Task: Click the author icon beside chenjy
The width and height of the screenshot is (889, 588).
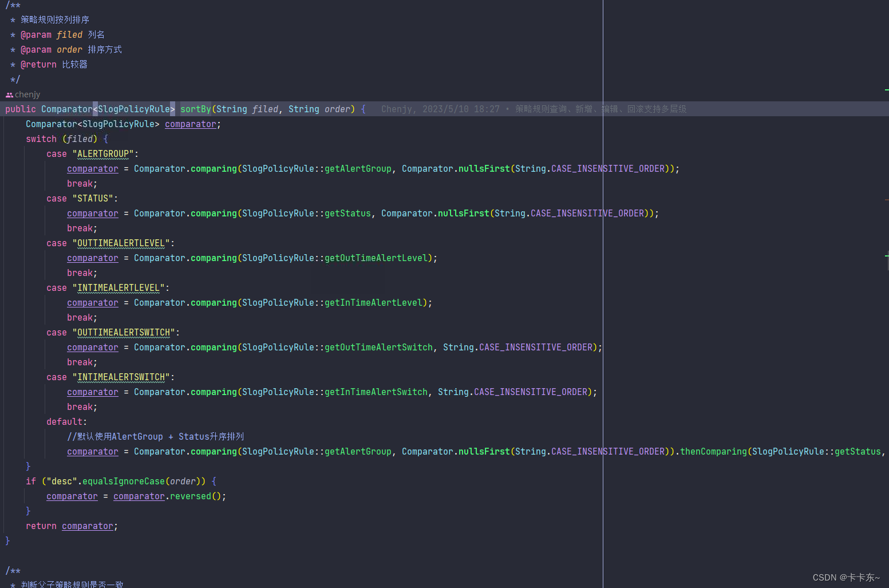Action: tap(9, 95)
